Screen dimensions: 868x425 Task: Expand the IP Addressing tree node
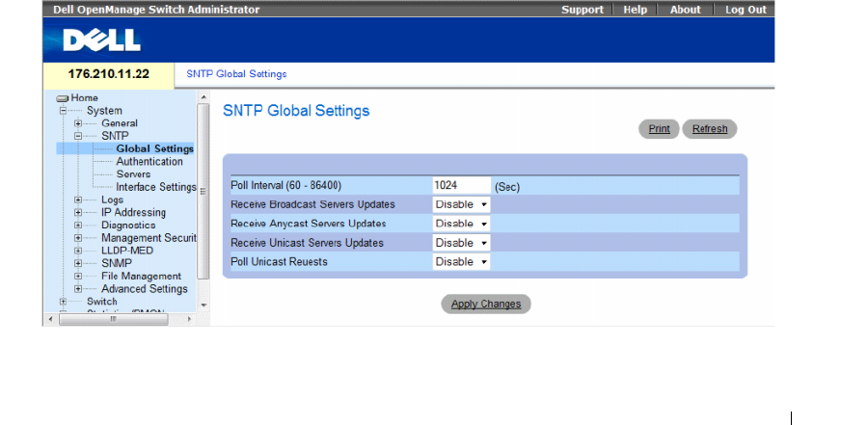[x=78, y=212]
